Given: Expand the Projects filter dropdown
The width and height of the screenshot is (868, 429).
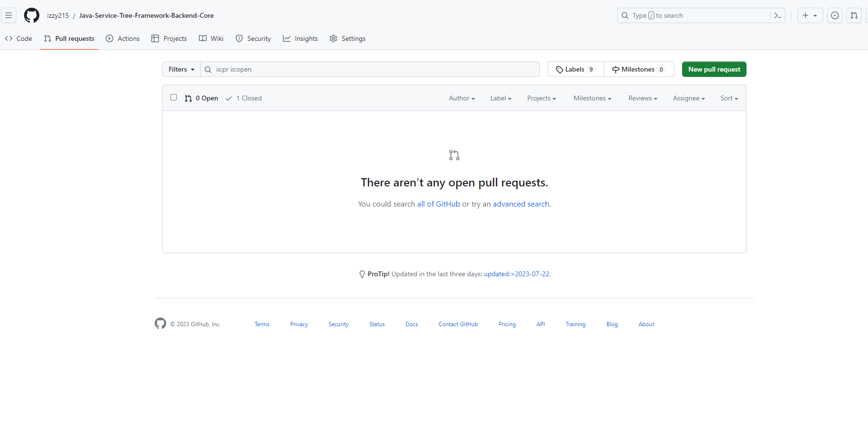Looking at the screenshot, I should point(541,98).
